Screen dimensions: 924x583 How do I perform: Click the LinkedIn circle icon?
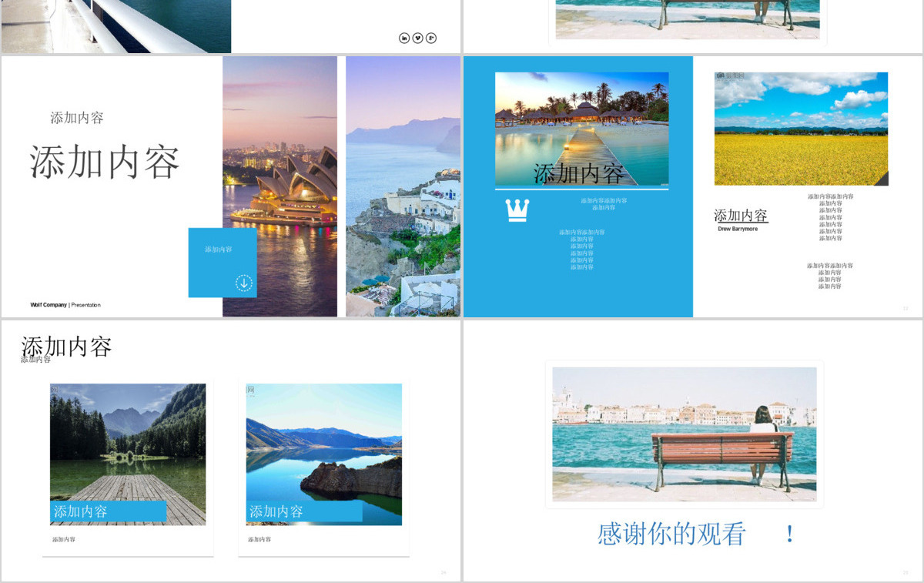tap(404, 38)
